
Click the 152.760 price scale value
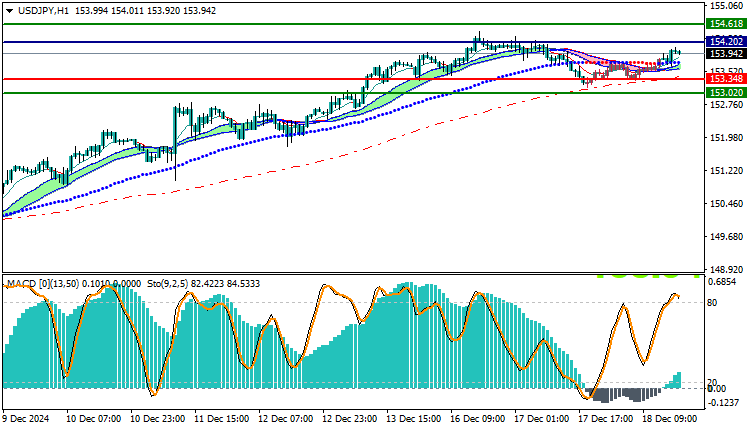(x=727, y=105)
